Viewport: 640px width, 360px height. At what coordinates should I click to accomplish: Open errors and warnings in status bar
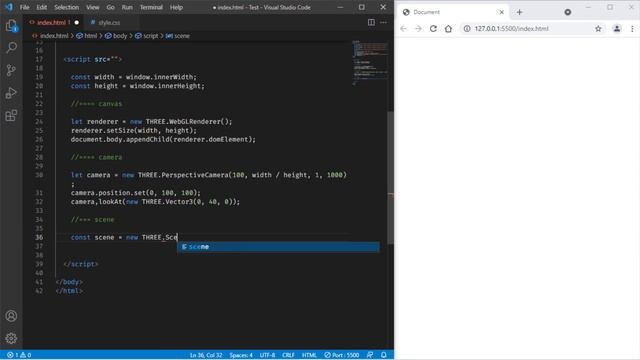pos(19,355)
